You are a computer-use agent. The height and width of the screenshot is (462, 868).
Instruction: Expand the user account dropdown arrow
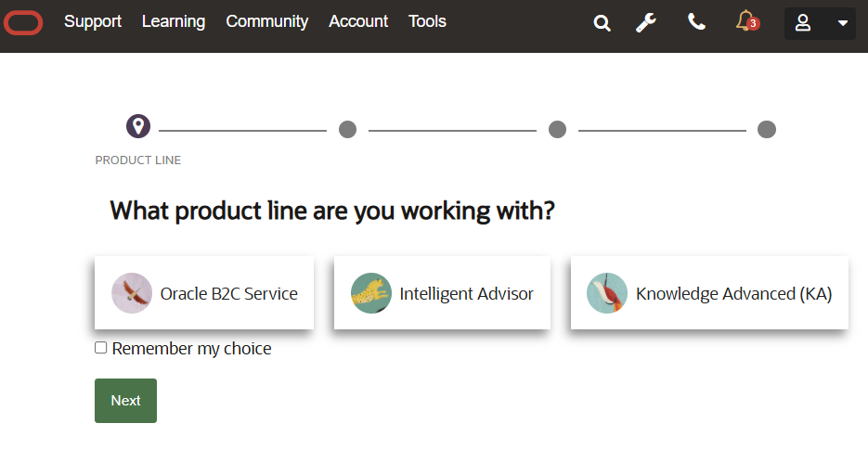click(842, 23)
